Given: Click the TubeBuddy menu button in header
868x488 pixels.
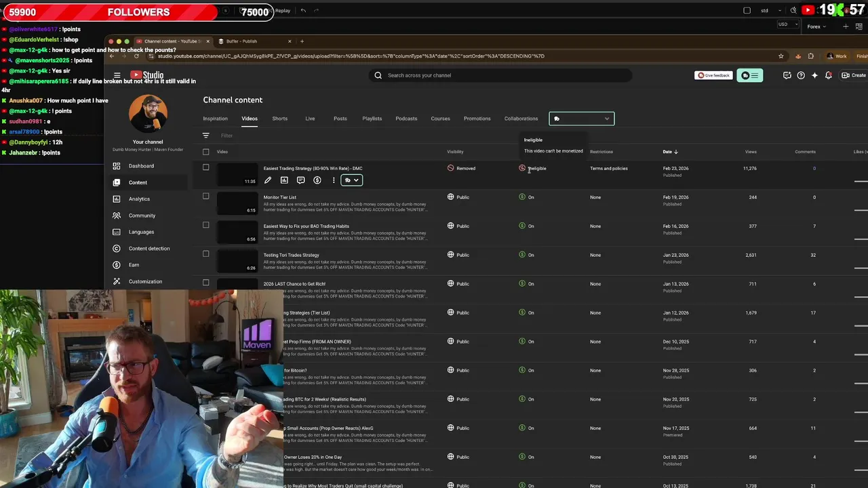Looking at the screenshot, I should click(749, 75).
